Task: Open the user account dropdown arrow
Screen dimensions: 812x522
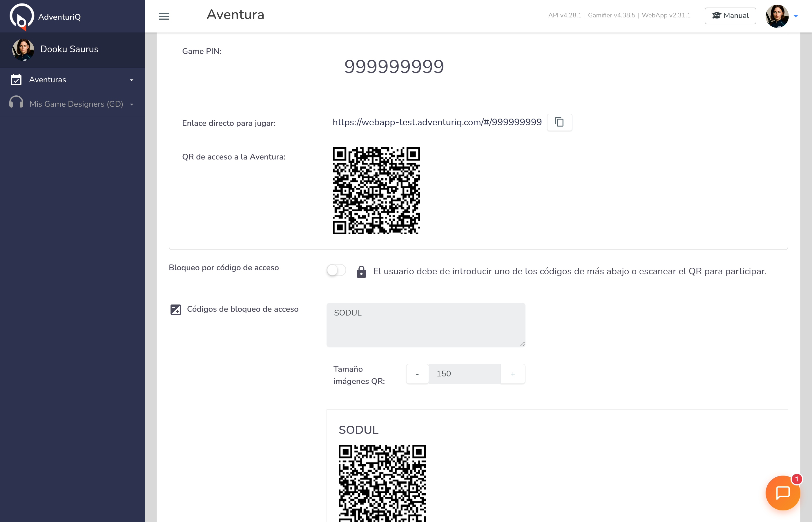Action: [x=796, y=16]
